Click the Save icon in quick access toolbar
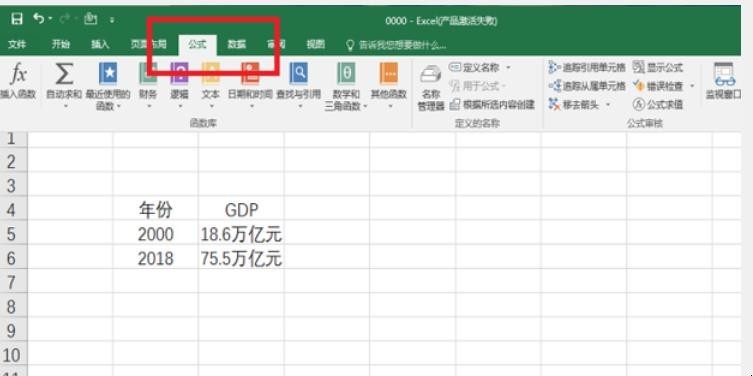This screenshot has width=753, height=376. [x=17, y=19]
